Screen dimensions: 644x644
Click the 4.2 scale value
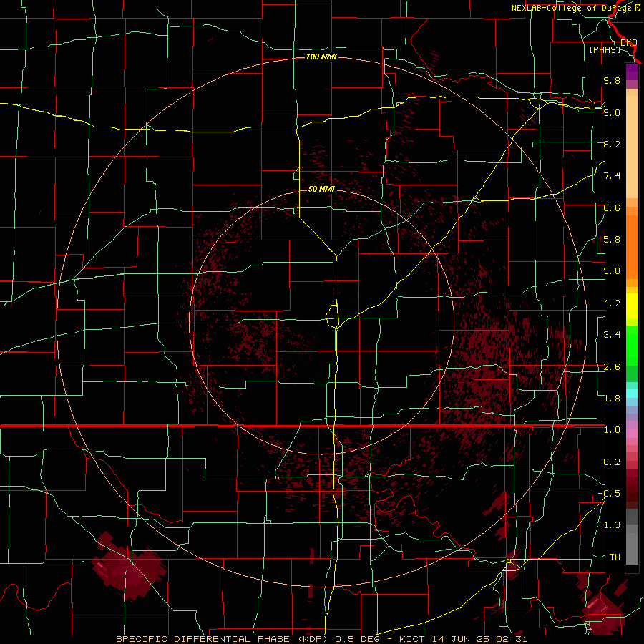612,303
